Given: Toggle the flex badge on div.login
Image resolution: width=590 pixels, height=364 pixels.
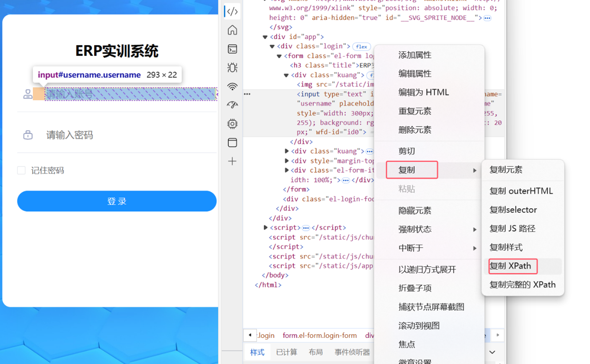Looking at the screenshot, I should (361, 47).
